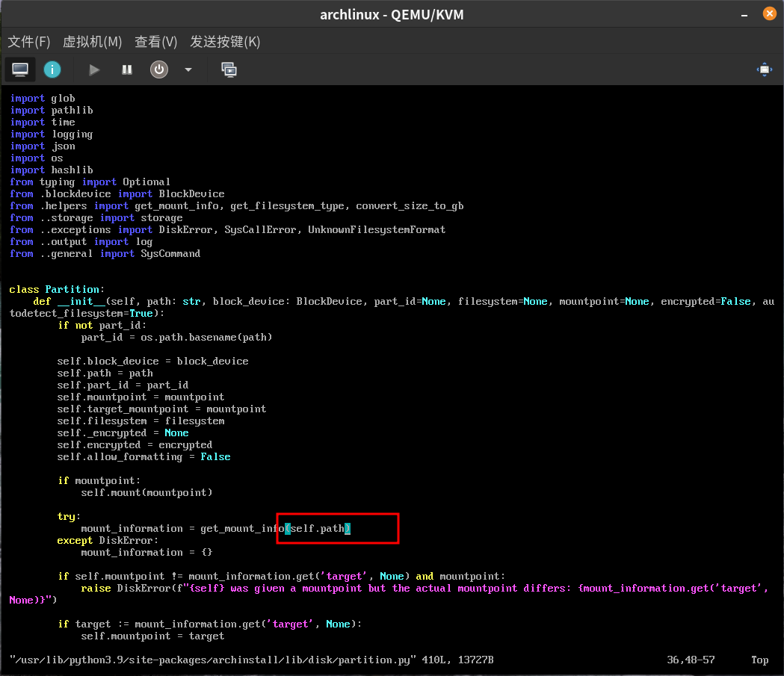Click the 'class Partition:' declaration
Viewport: 784px width, 676px height.
coord(57,290)
